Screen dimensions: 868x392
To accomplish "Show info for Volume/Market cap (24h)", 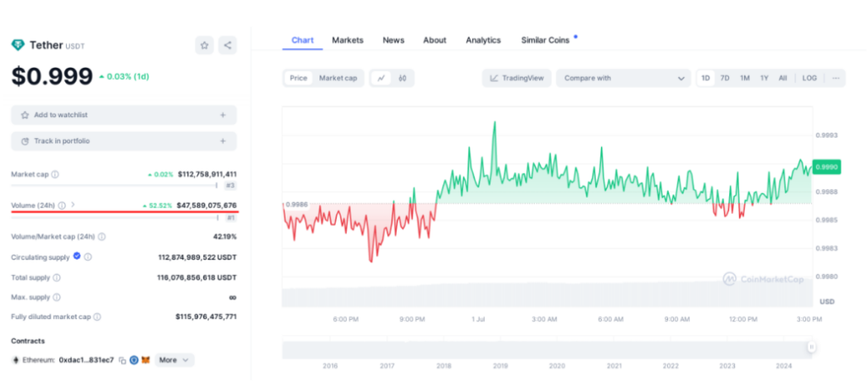I will [102, 237].
